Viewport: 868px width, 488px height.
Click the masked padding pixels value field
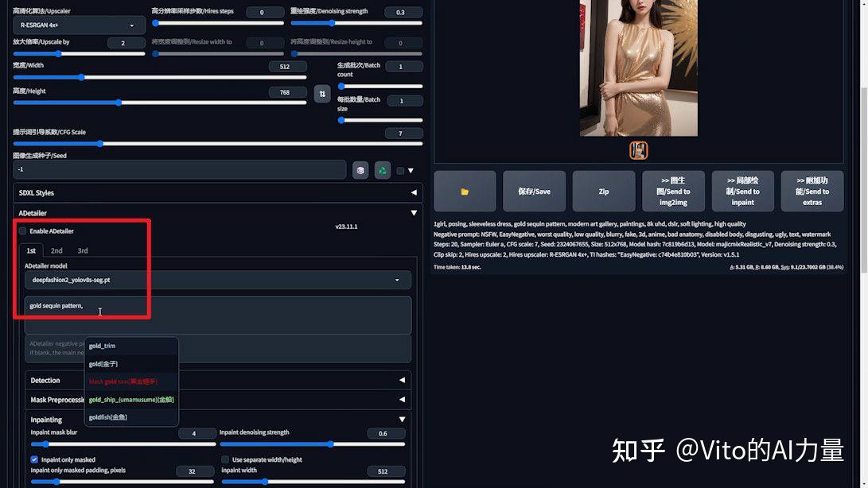click(x=195, y=471)
